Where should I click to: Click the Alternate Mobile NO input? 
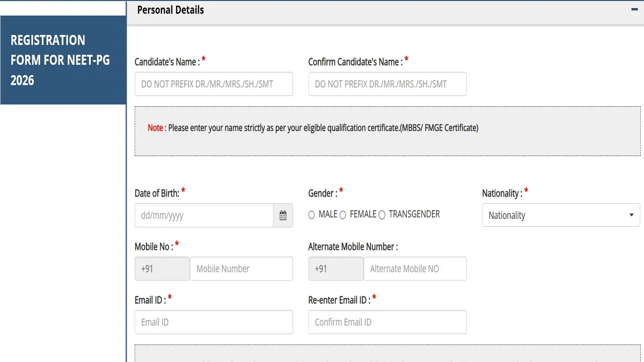pyautogui.click(x=415, y=269)
